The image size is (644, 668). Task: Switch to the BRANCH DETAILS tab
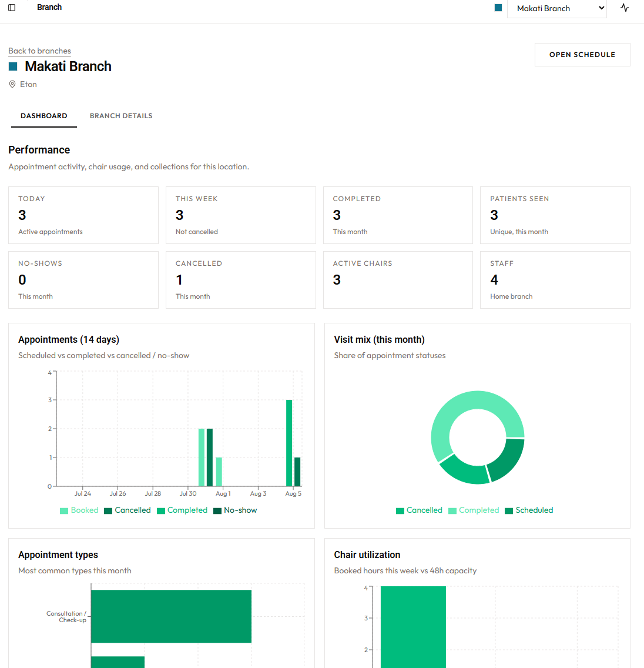(121, 116)
